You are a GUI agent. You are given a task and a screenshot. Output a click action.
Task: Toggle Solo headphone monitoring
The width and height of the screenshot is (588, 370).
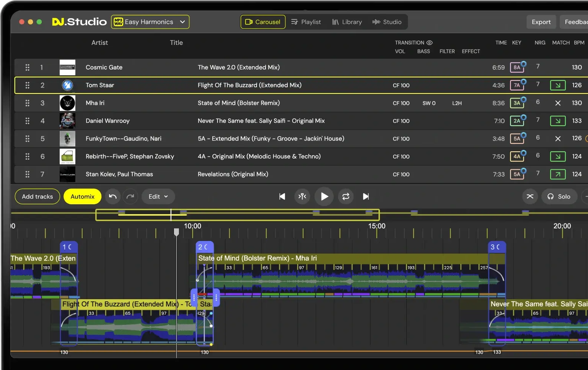coord(559,196)
